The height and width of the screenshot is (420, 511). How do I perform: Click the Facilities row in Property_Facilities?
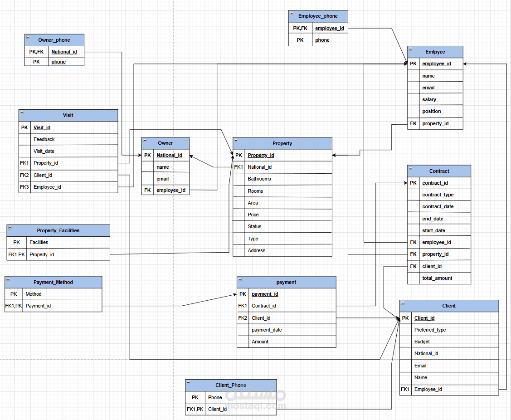pos(58,242)
